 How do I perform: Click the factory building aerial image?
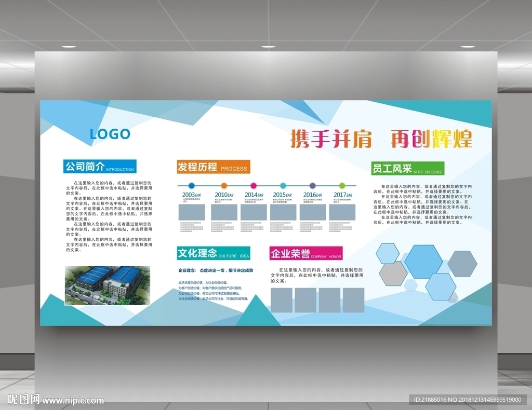coord(108,285)
